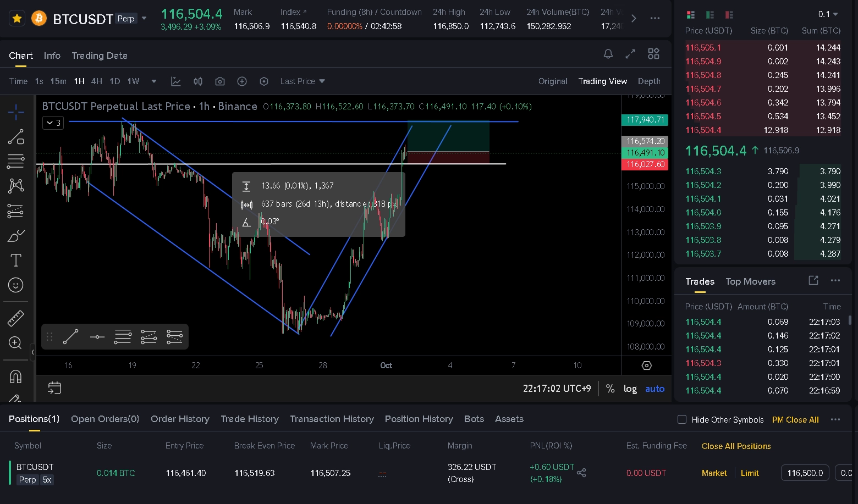Screen dimensions: 858x504
Task: Pop out the Trades panel
Action: point(813,280)
